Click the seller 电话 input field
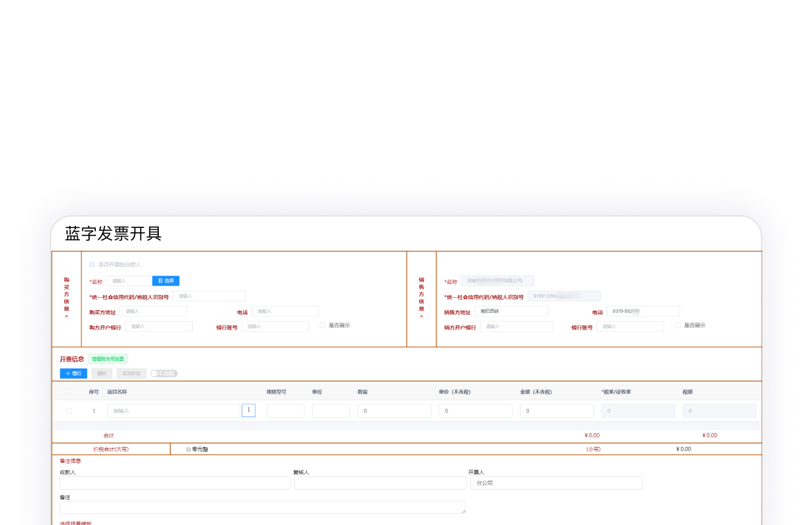The image size is (812, 525). [x=644, y=312]
